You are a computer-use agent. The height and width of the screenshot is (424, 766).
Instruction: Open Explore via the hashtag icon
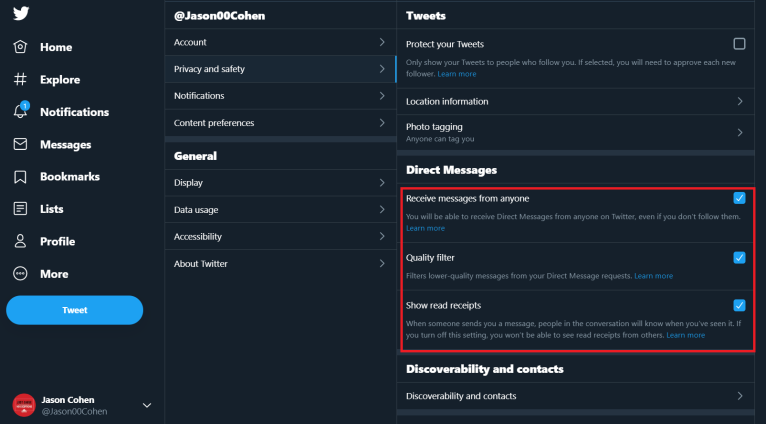pyautogui.click(x=20, y=79)
